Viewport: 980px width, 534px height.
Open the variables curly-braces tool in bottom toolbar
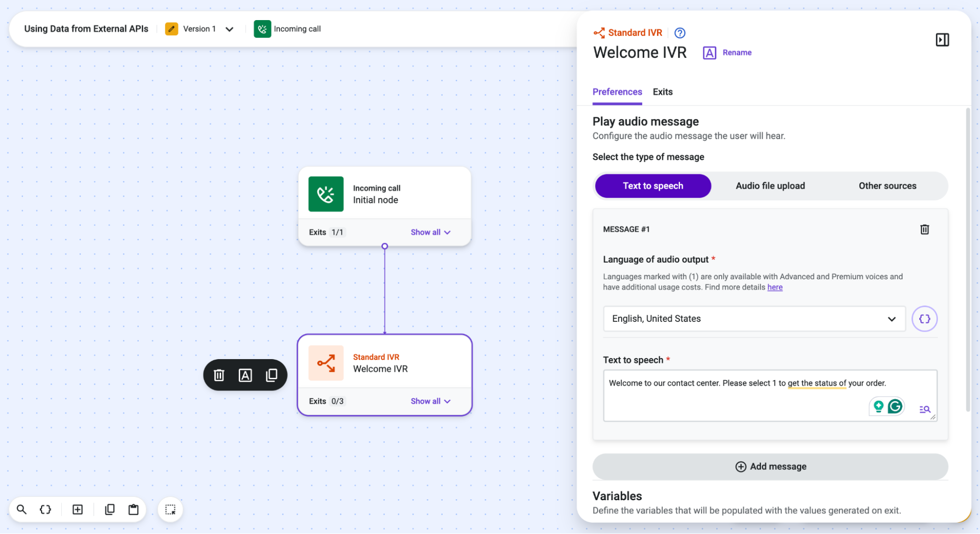click(46, 510)
